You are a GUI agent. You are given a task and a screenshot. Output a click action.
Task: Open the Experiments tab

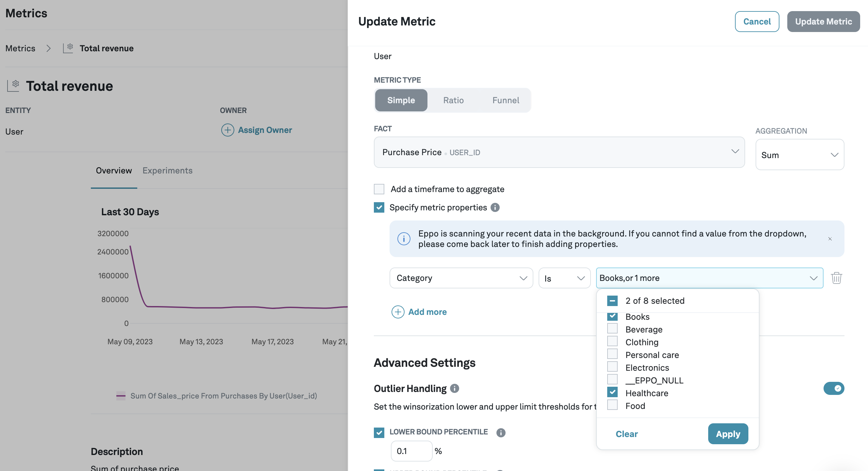pyautogui.click(x=167, y=171)
